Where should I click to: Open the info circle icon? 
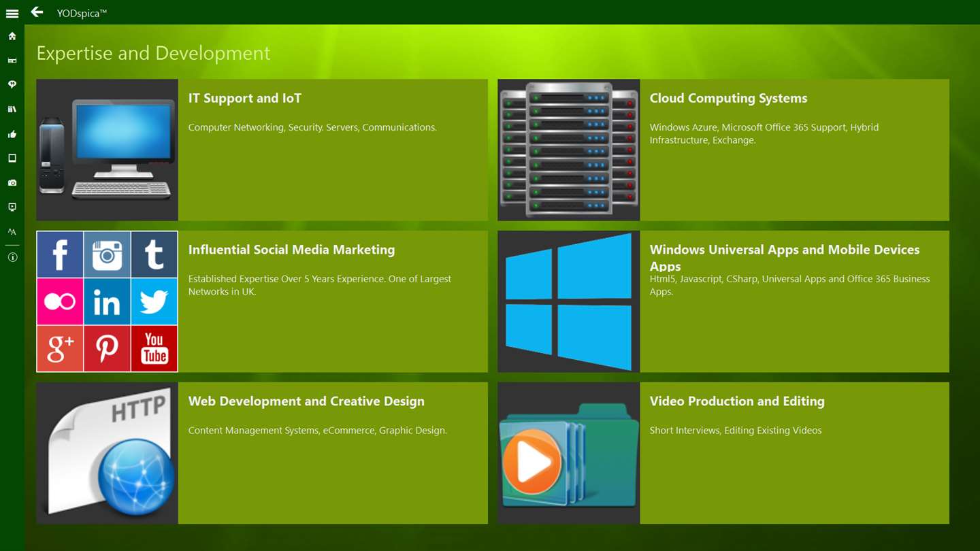(12, 257)
